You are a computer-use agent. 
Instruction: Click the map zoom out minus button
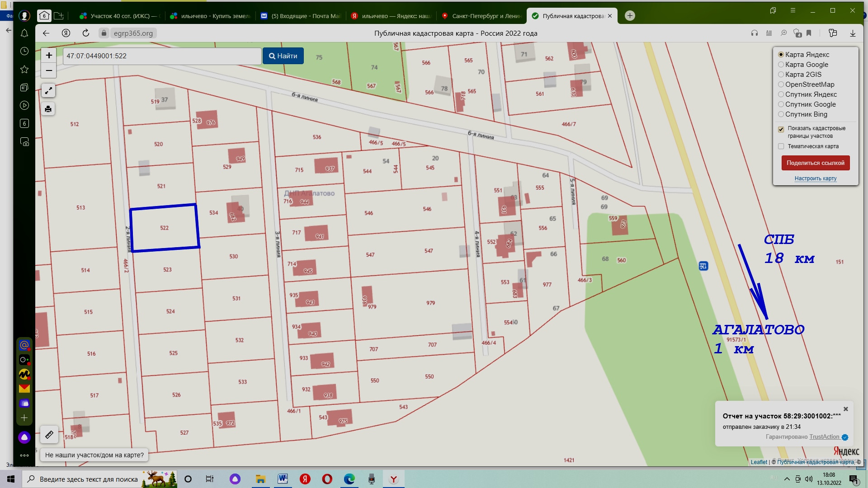(49, 70)
